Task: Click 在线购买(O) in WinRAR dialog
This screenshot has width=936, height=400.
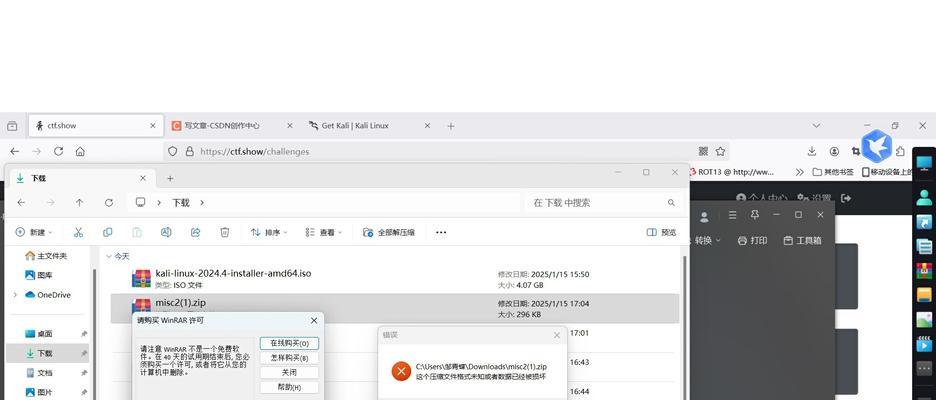Action: (x=289, y=343)
